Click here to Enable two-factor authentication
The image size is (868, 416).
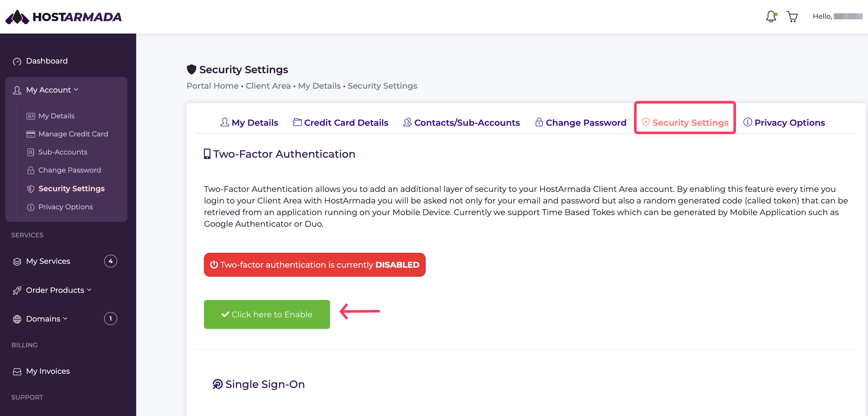[x=267, y=314]
